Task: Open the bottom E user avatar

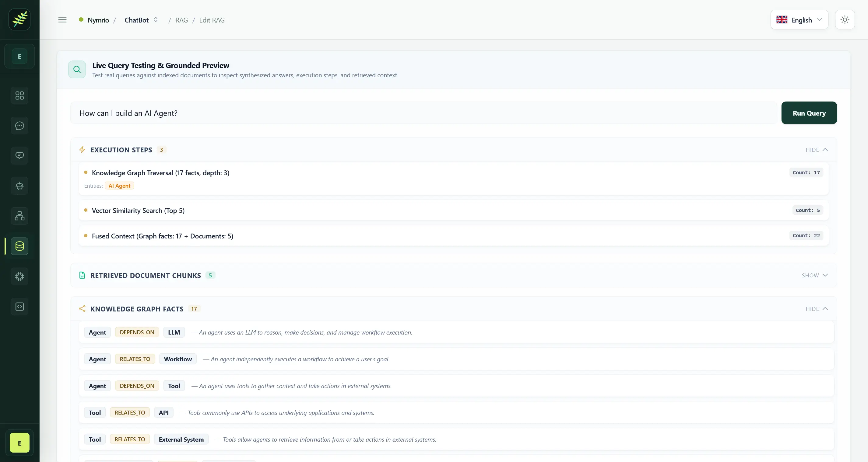Action: click(19, 443)
